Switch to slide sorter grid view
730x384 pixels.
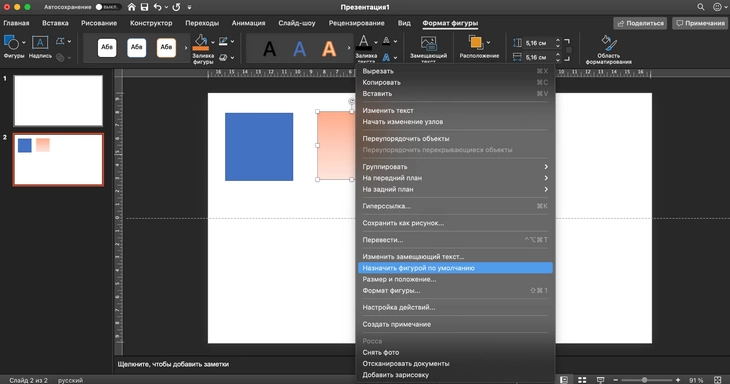582,380
